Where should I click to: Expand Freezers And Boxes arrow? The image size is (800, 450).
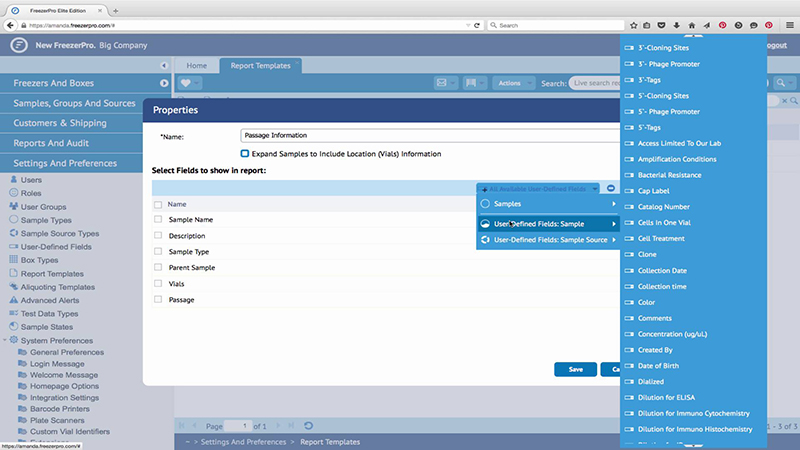(164, 83)
